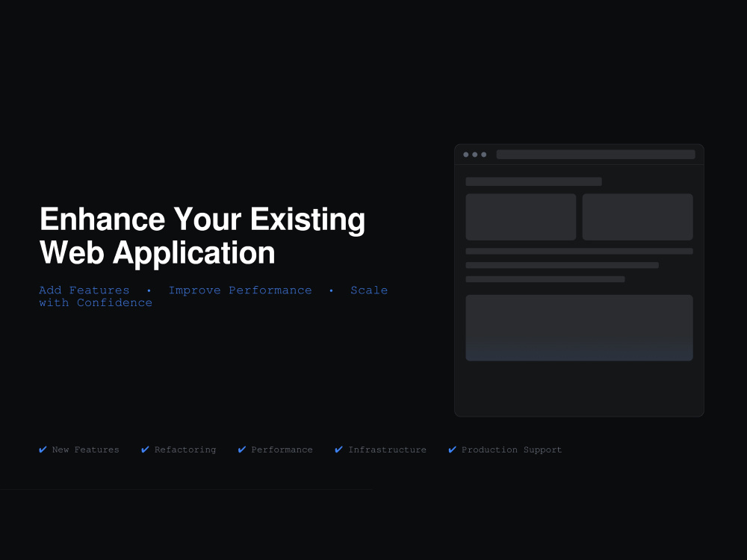Viewport: 747px width, 560px height.
Task: Click the 'Production Support' label
Action: click(512, 449)
